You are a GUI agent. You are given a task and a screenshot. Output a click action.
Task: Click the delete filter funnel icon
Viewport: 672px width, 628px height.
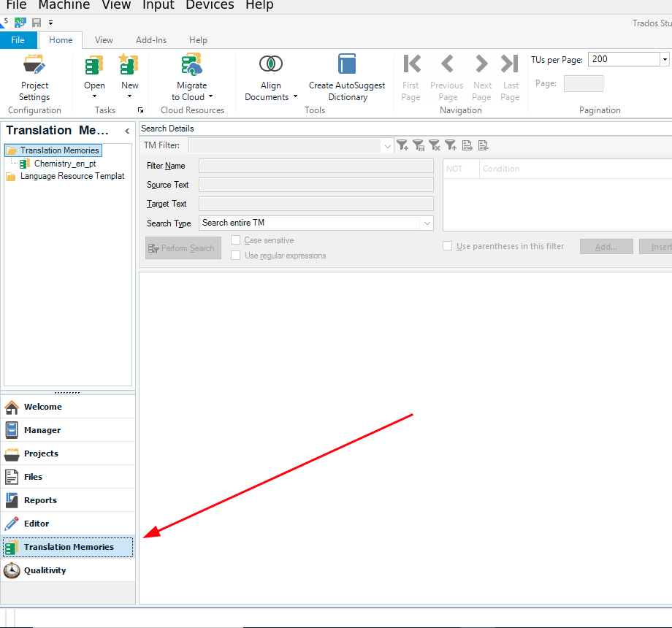[435, 145]
